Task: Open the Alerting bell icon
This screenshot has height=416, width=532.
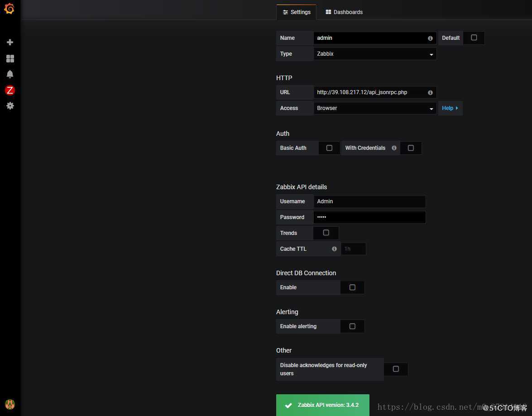Action: pyautogui.click(x=10, y=74)
